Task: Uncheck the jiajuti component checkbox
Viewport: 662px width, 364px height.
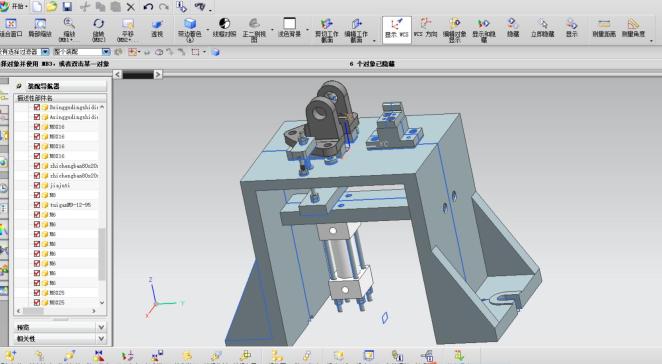Action: pos(37,185)
